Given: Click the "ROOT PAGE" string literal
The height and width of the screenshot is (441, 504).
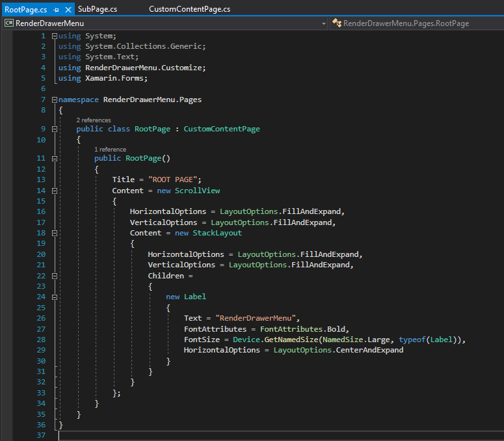Looking at the screenshot, I should 172,180.
